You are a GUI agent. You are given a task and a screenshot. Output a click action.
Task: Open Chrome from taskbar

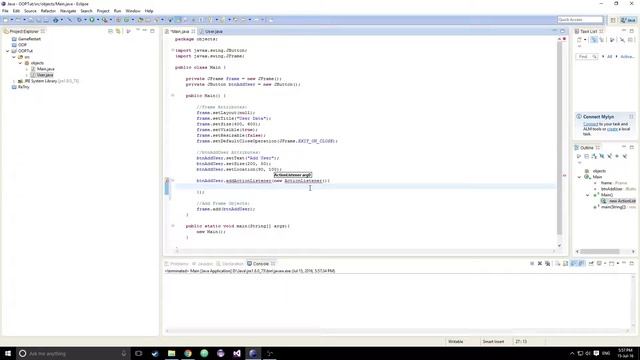tap(188, 353)
